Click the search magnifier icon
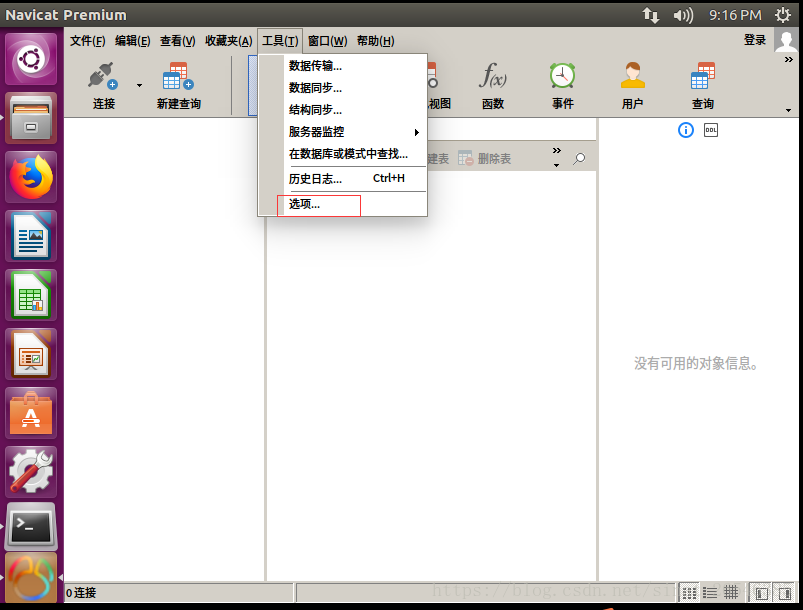This screenshot has width=803, height=610. tap(579, 159)
